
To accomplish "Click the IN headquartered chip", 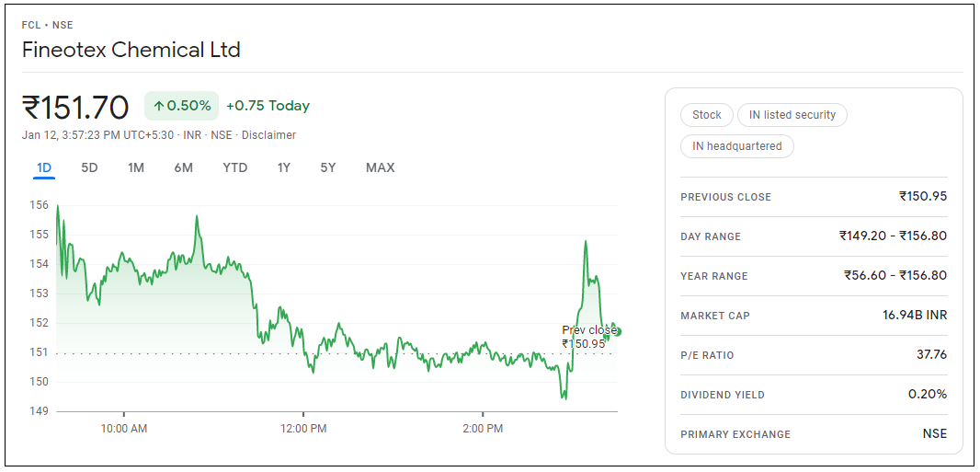I will point(737,146).
